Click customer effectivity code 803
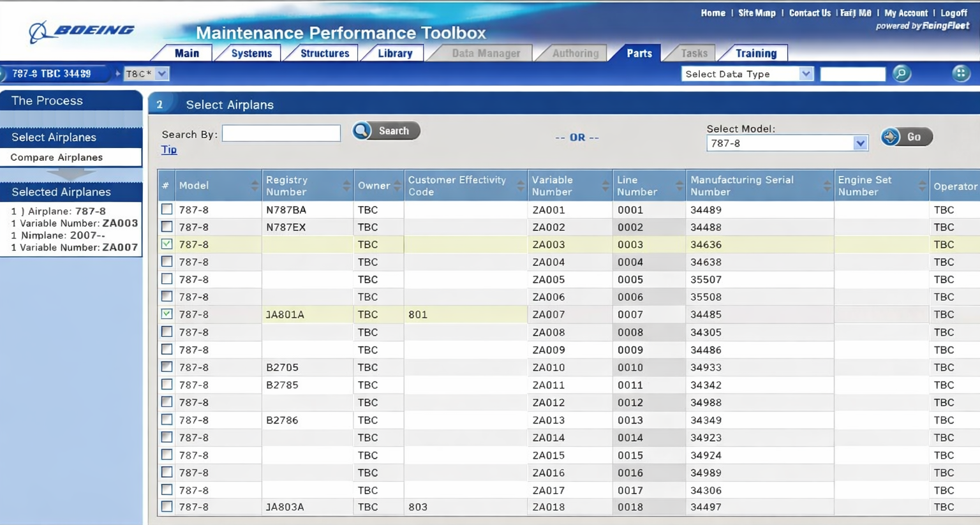Viewport: 980px width, 525px height. point(418,507)
